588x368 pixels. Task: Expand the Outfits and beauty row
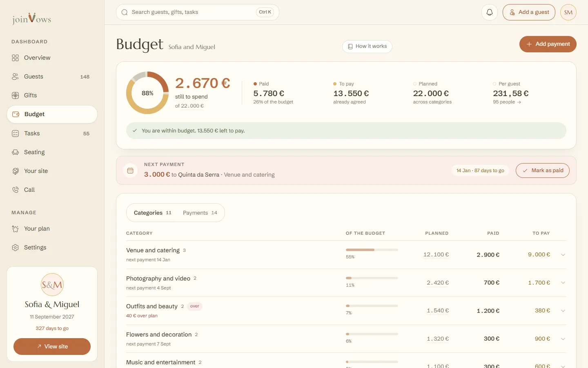[x=563, y=311]
